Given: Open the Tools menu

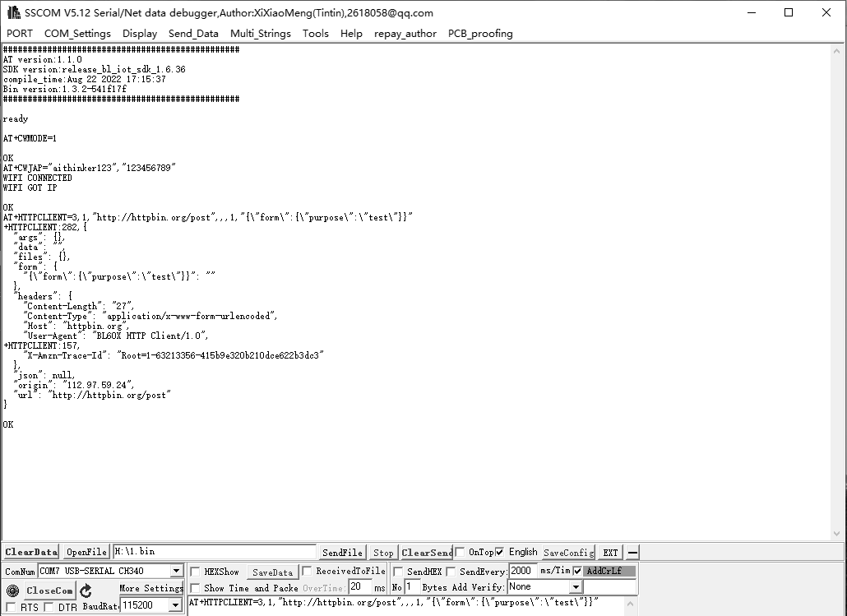Looking at the screenshot, I should pos(316,34).
